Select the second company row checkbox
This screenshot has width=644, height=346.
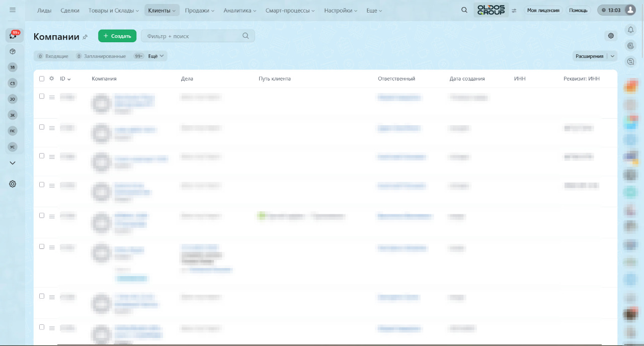(42, 127)
